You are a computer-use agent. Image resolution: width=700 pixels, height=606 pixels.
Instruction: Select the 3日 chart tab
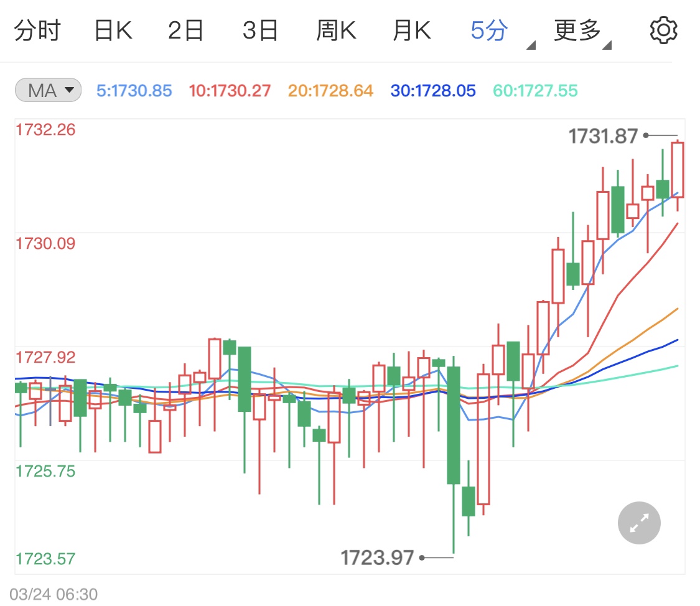coord(260,30)
